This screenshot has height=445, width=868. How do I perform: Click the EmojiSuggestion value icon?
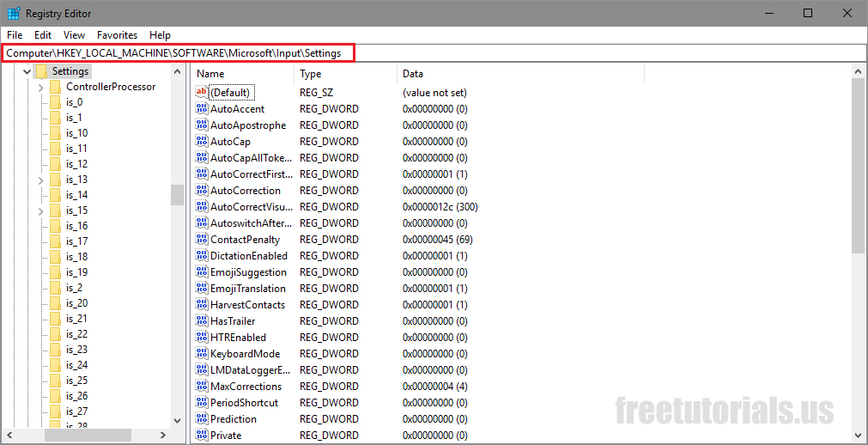(x=202, y=272)
